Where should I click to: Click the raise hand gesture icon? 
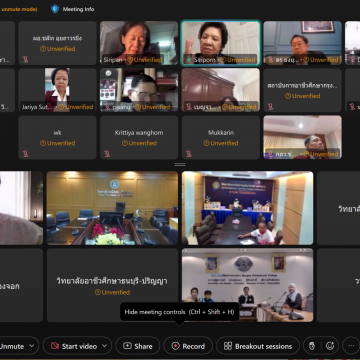coord(312,346)
